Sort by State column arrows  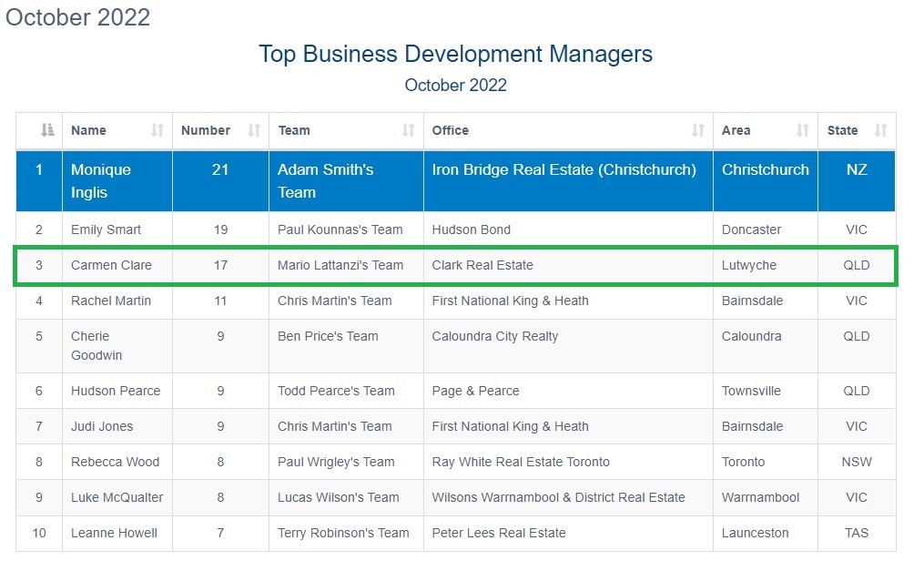(881, 129)
